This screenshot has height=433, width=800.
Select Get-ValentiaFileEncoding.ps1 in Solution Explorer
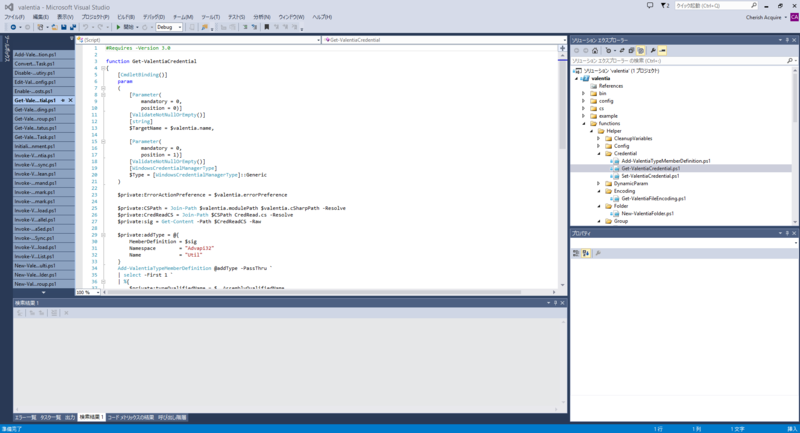pyautogui.click(x=654, y=198)
